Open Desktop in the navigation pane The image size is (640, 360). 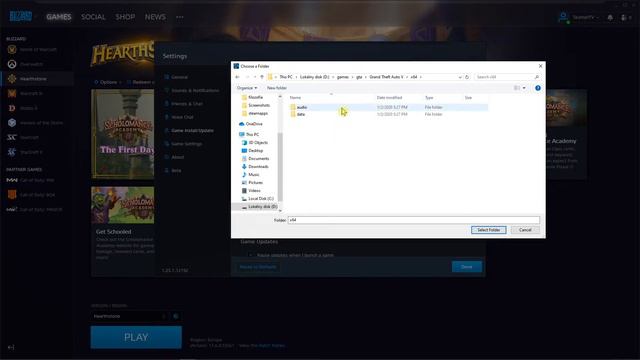pos(252,151)
